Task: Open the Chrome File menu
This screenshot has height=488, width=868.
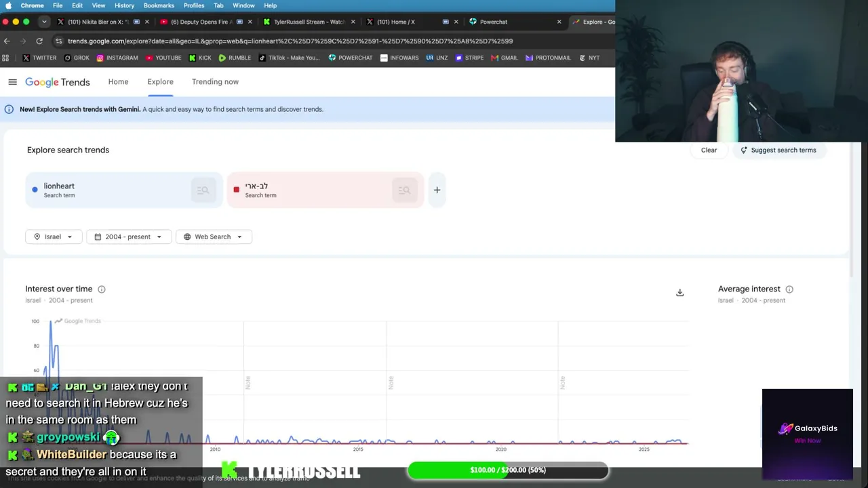Action: tap(58, 5)
